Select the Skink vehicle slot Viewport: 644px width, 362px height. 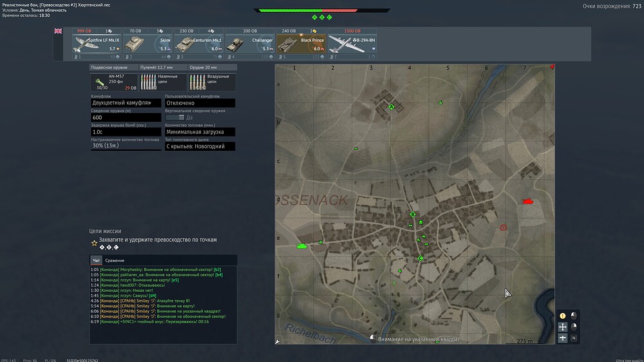147,44
